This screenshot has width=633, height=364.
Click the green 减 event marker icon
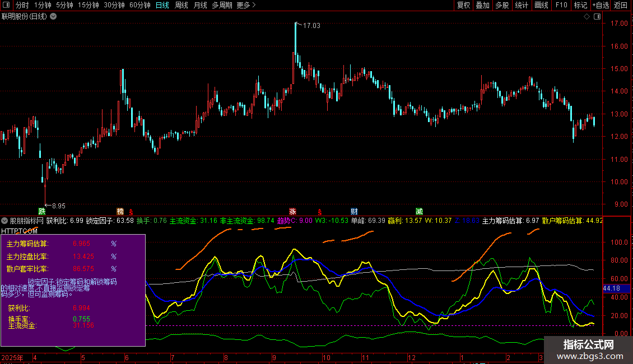pos(419,211)
